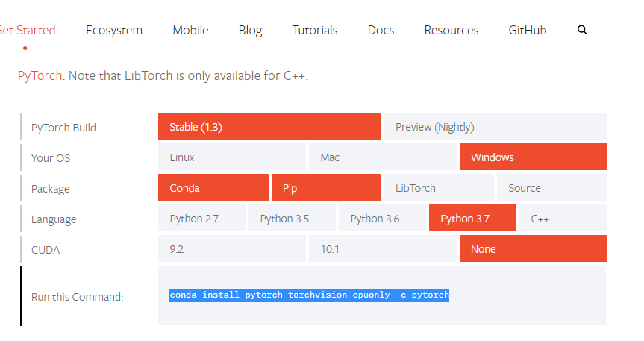Visit the Blog page
The width and height of the screenshot is (644, 341).
(250, 30)
